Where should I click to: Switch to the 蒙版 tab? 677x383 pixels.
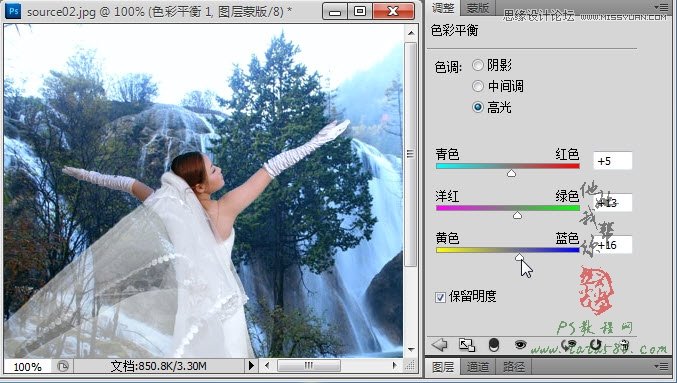tap(478, 7)
